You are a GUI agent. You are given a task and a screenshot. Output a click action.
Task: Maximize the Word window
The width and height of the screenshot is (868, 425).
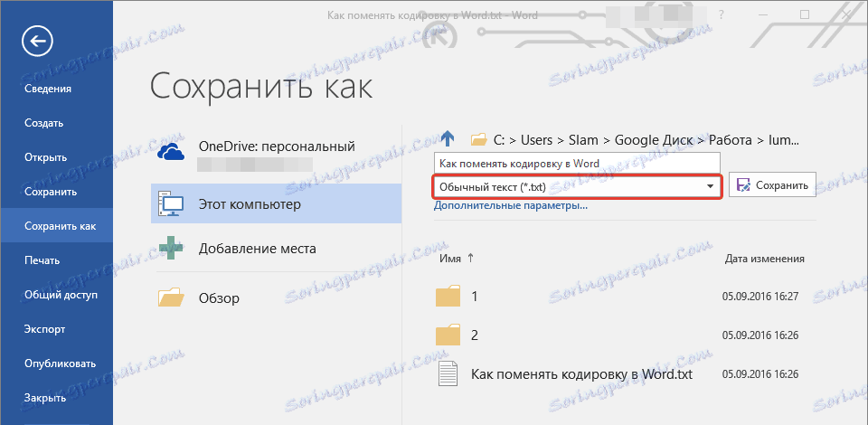point(805,15)
